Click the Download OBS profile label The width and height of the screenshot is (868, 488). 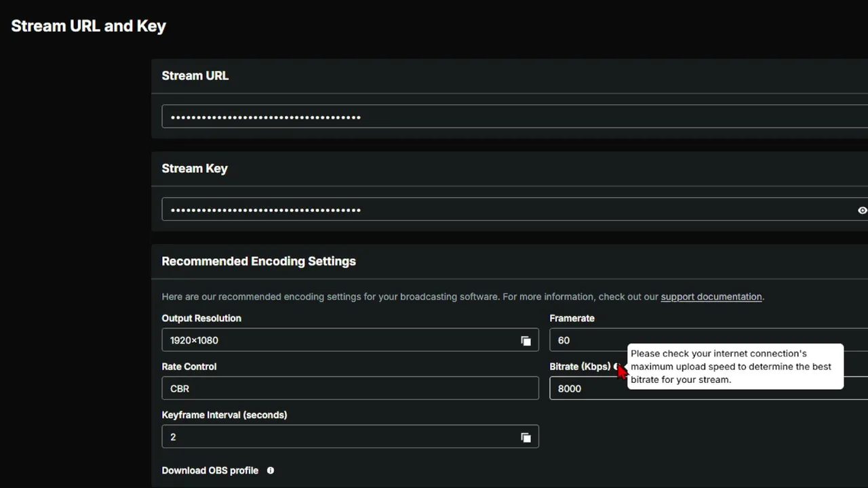[210, 470]
